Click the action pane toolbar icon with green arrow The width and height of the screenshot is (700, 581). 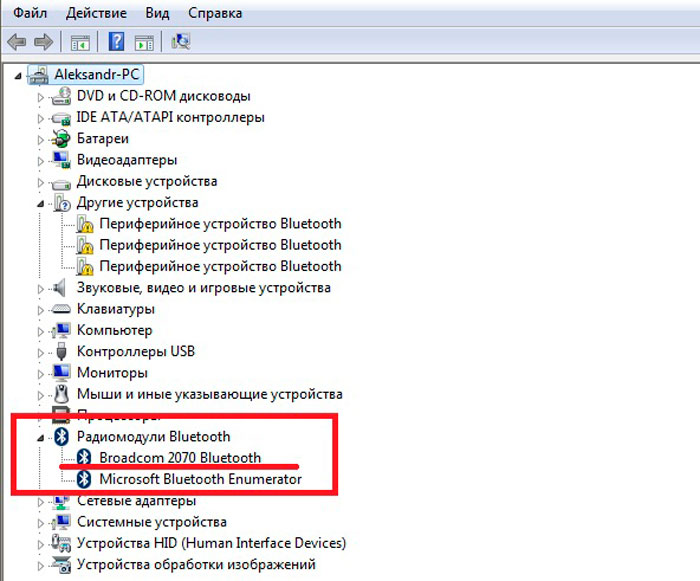[x=144, y=43]
